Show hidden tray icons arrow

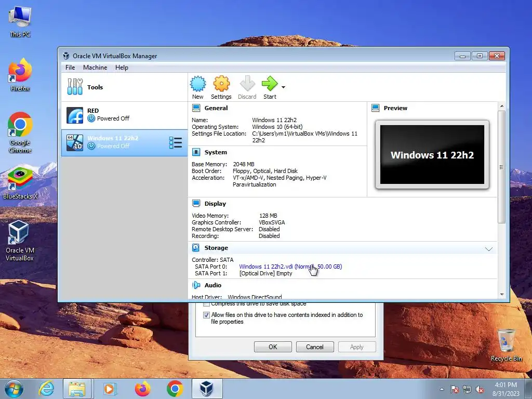(x=442, y=389)
